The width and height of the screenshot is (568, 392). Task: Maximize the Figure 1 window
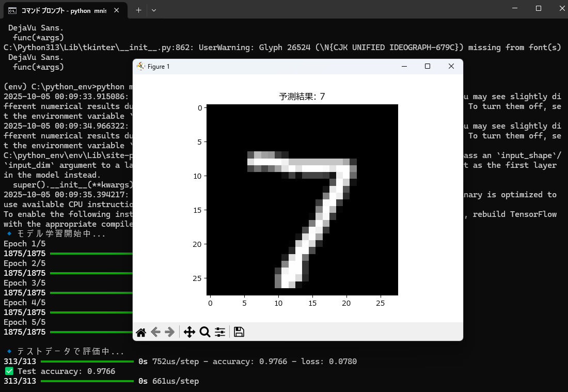click(x=427, y=66)
